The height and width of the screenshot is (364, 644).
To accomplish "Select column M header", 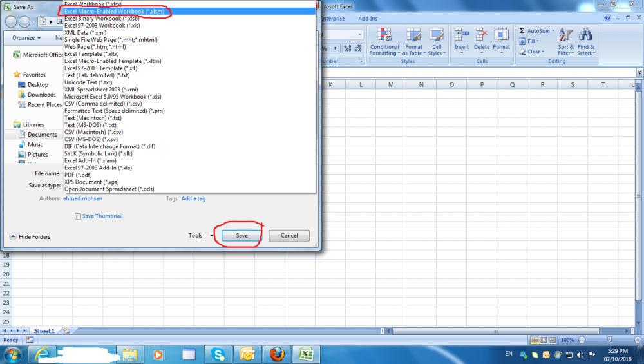I will (x=391, y=84).
